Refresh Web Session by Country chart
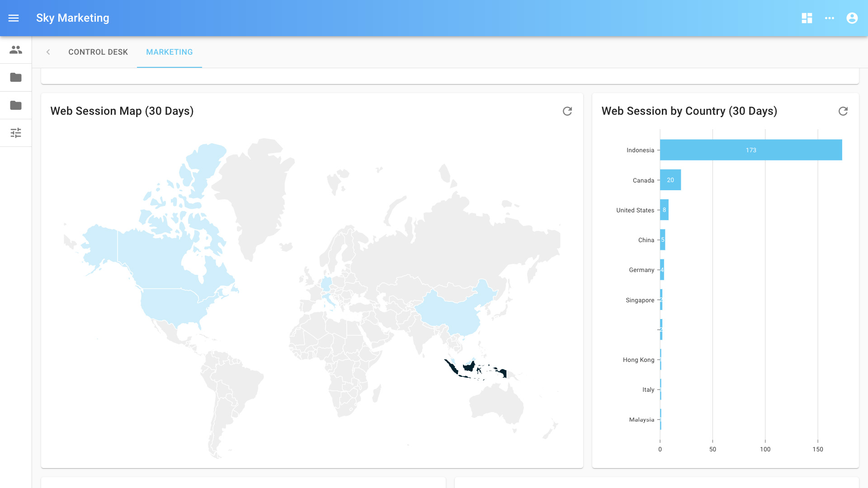The image size is (868, 488). (843, 111)
